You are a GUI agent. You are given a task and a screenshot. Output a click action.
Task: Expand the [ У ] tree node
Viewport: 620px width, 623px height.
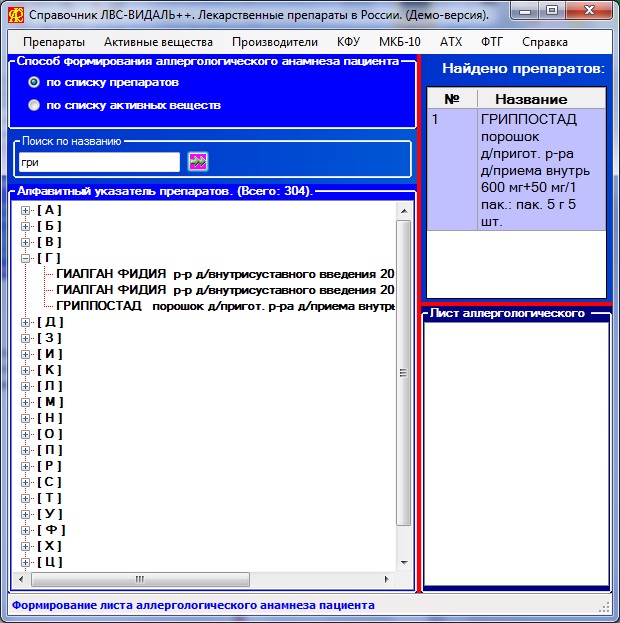tap(25, 515)
